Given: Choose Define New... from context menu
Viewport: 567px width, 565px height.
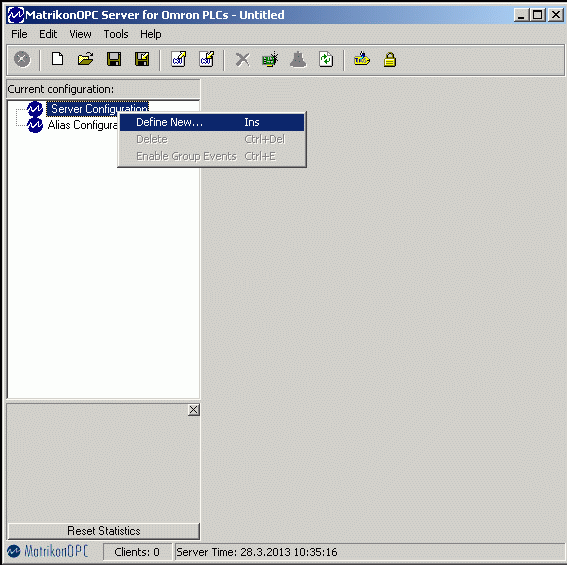Looking at the screenshot, I should (x=212, y=122).
